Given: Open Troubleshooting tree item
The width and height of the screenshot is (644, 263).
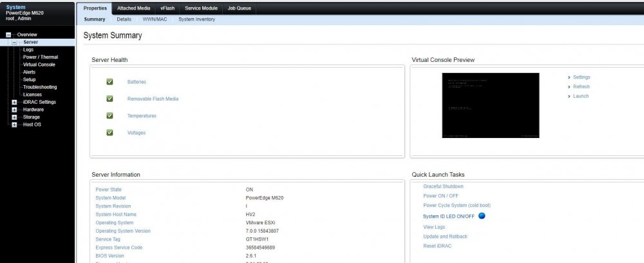Looking at the screenshot, I should [40, 87].
